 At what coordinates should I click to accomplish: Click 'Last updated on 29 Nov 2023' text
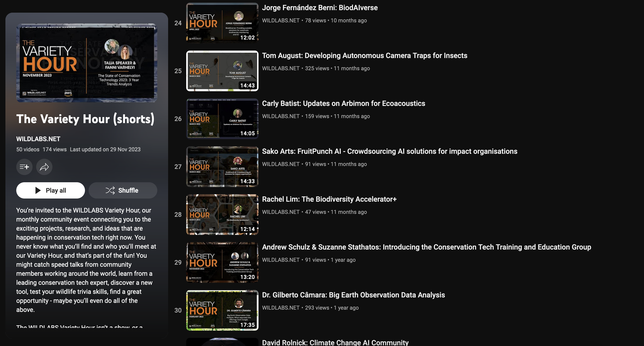pyautogui.click(x=105, y=149)
